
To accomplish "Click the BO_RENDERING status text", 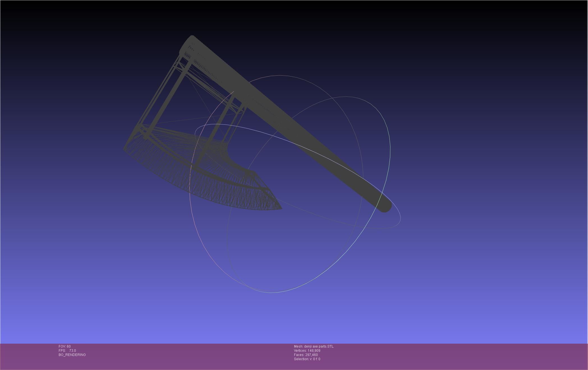I will (72, 355).
